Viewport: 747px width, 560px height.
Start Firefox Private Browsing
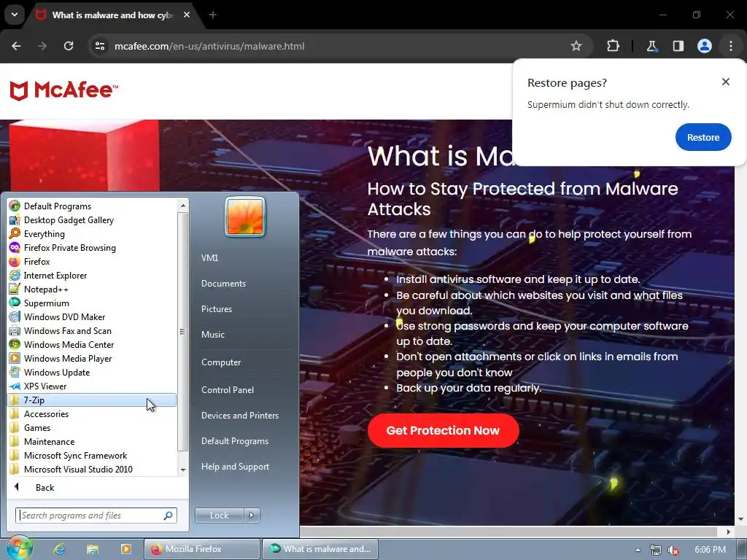(x=92, y=248)
